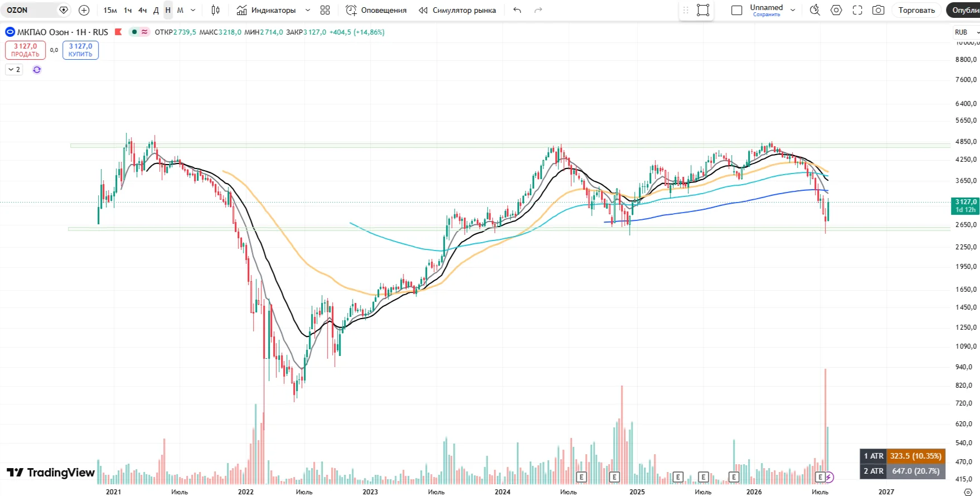
Task: Expand the timeframe list chevron
Action: 193,10
